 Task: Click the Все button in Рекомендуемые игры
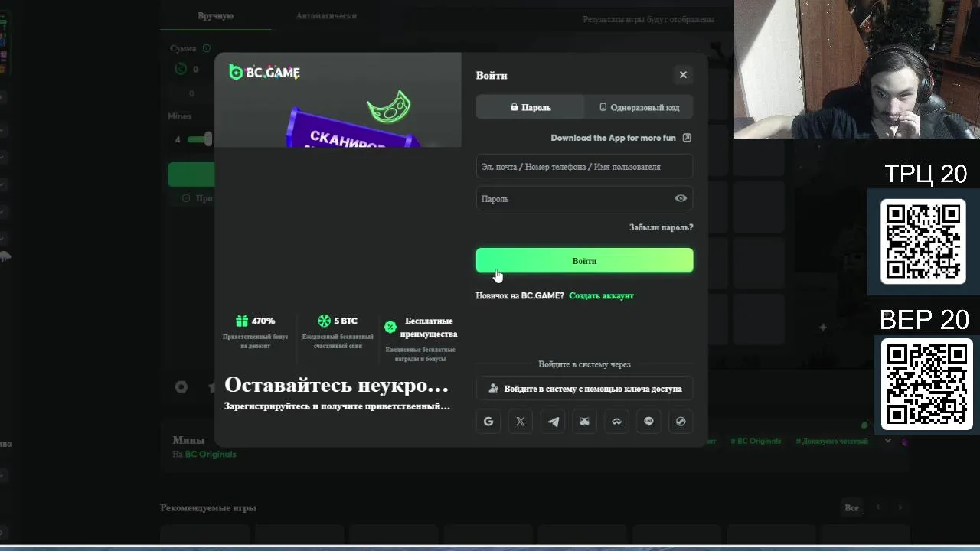[851, 507]
